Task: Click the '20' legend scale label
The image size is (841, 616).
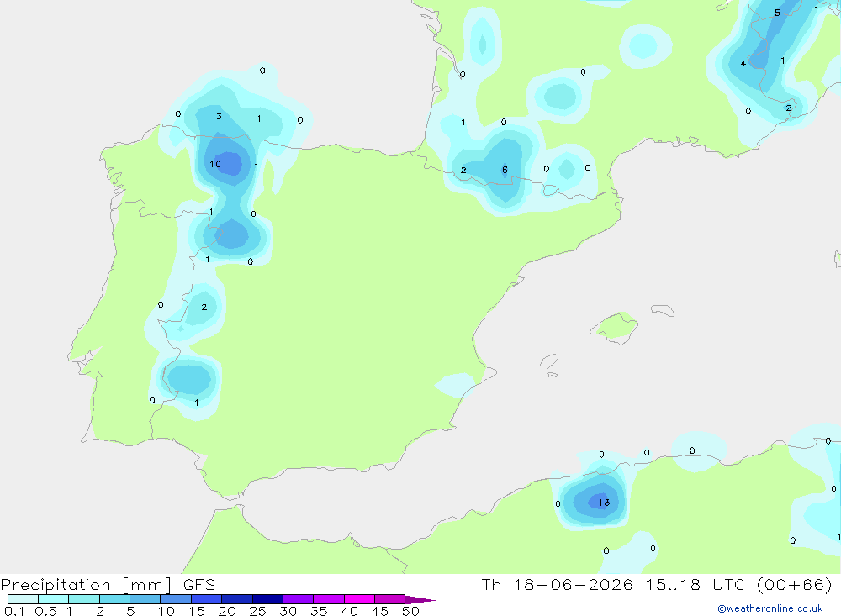Action: 227,611
